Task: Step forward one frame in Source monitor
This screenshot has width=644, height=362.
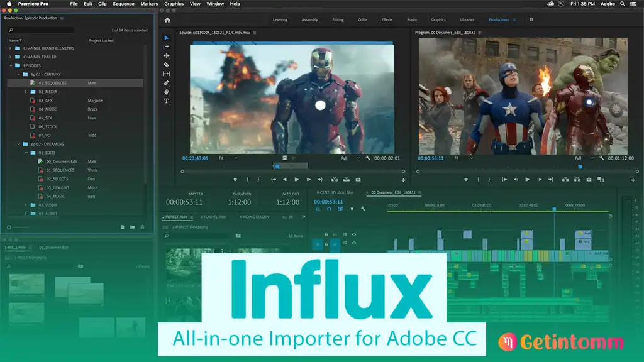Action: [308, 179]
